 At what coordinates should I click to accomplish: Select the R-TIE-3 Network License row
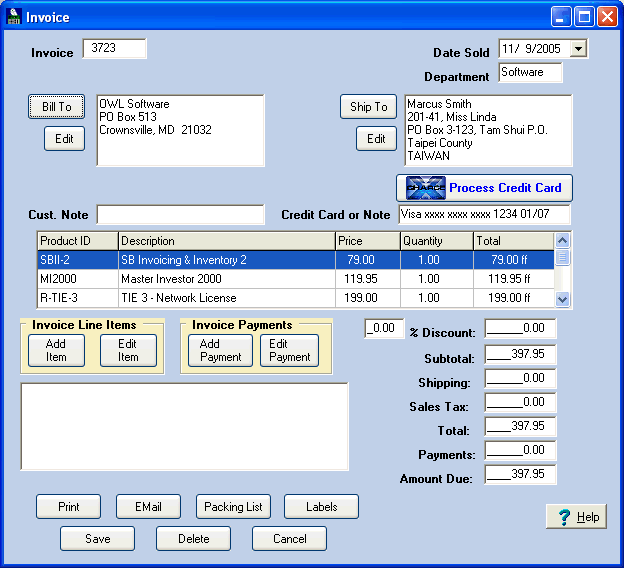296,298
